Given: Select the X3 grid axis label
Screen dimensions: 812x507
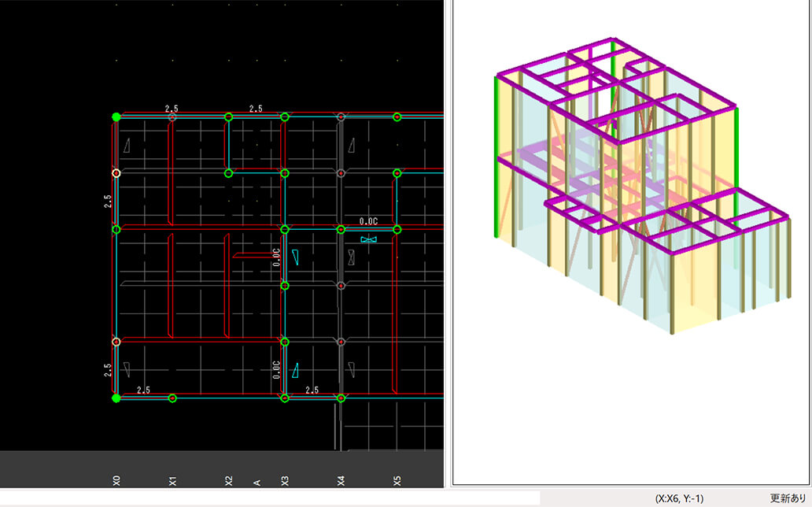Looking at the screenshot, I should pyautogui.click(x=285, y=479).
